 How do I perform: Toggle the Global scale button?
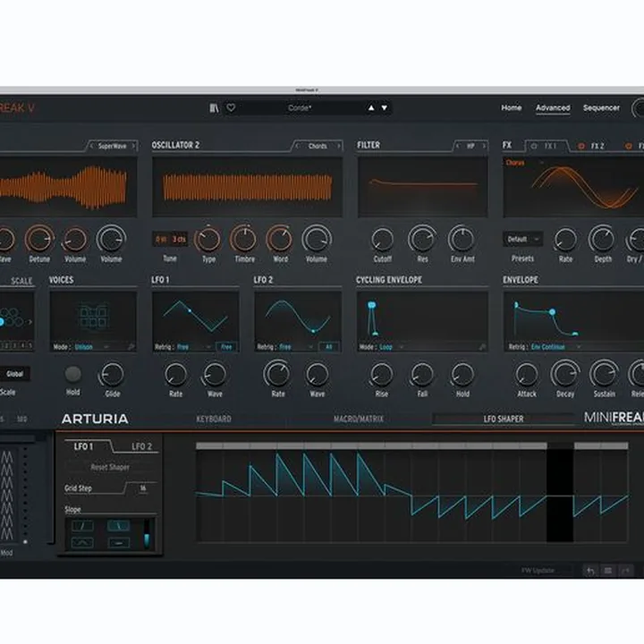point(14,374)
